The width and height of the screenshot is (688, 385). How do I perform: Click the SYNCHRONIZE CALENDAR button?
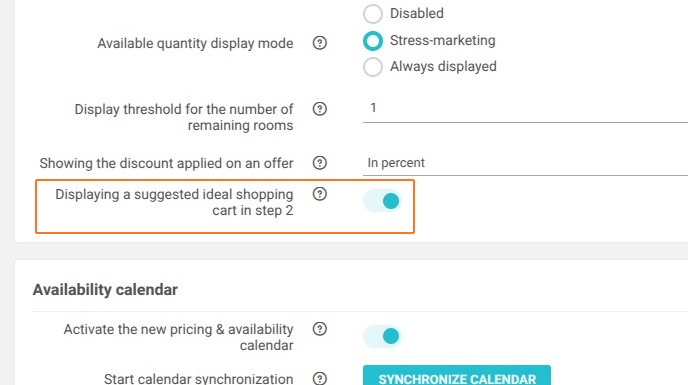tap(457, 376)
